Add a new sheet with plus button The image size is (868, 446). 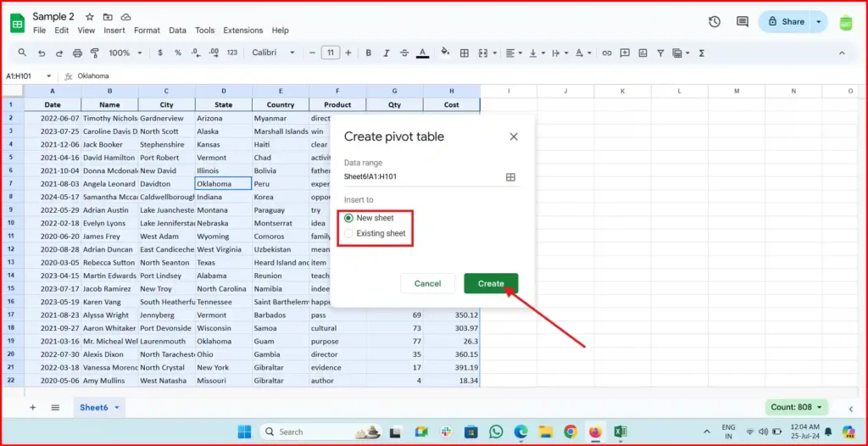click(x=33, y=407)
